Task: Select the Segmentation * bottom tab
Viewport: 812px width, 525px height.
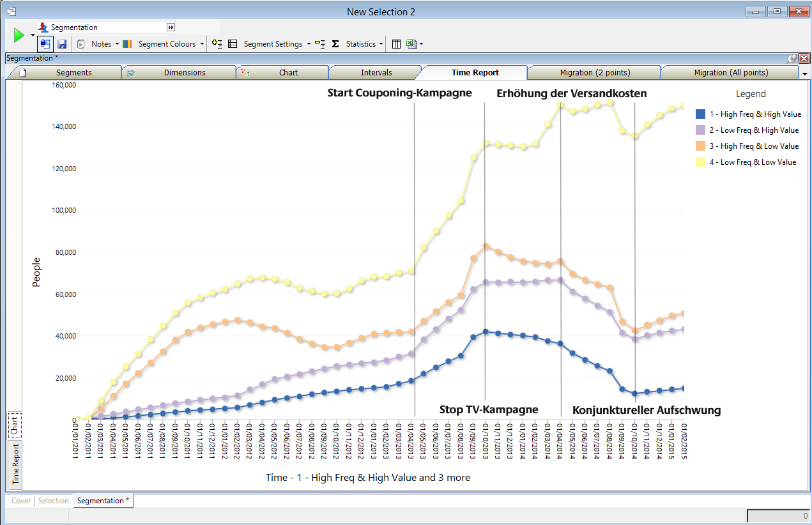Action: pyautogui.click(x=103, y=501)
